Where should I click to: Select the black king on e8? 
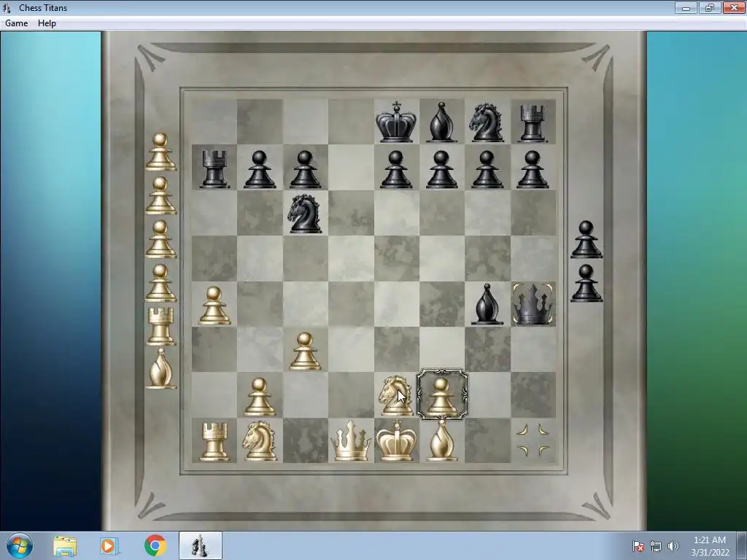pyautogui.click(x=396, y=122)
